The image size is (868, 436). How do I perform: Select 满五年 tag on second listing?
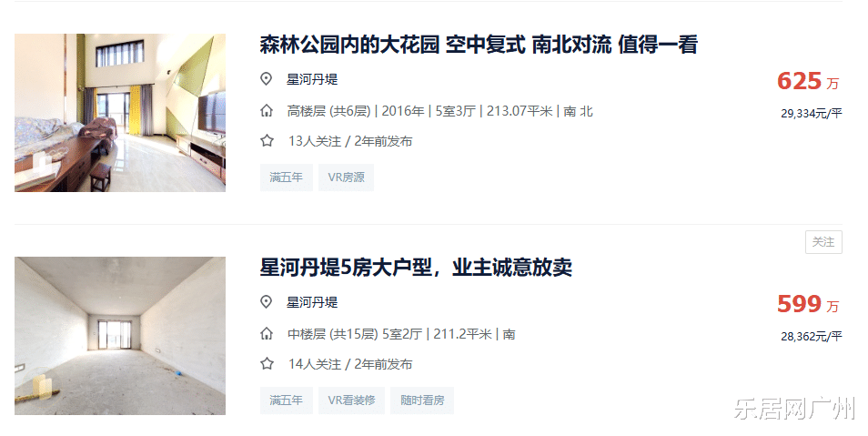point(287,400)
